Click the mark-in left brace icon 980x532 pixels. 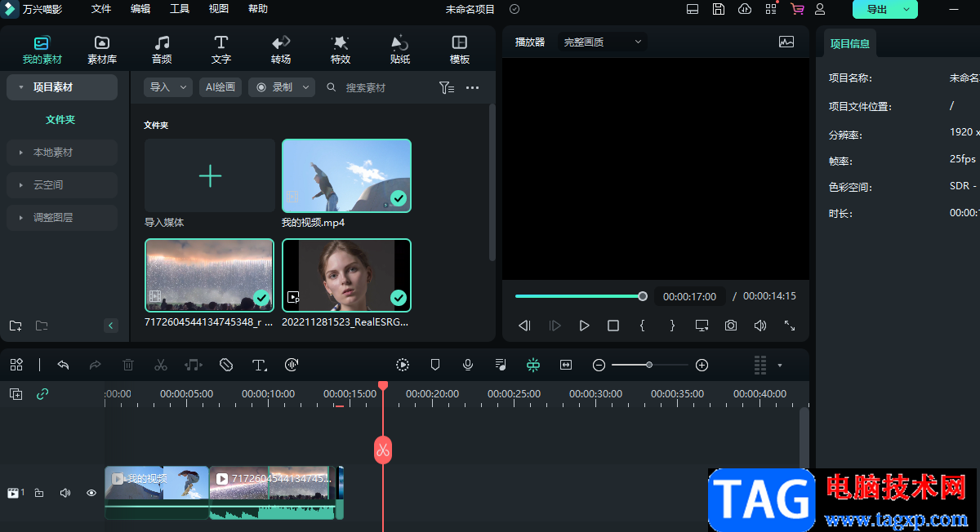pyautogui.click(x=643, y=326)
